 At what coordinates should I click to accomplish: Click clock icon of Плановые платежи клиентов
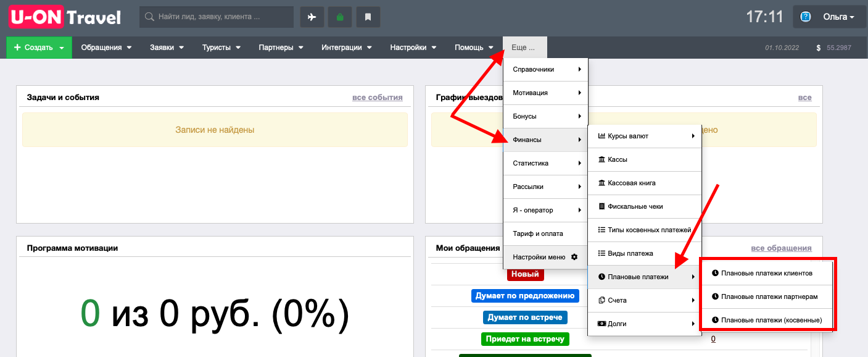[715, 273]
